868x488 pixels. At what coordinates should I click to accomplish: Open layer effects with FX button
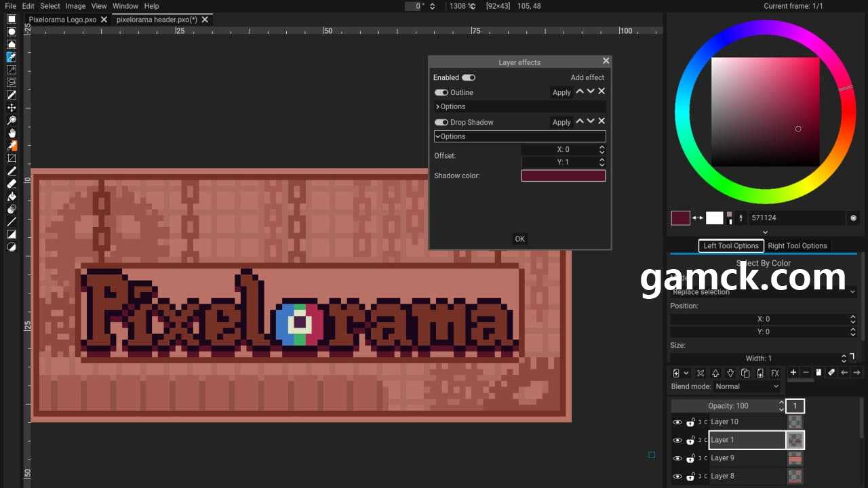775,373
